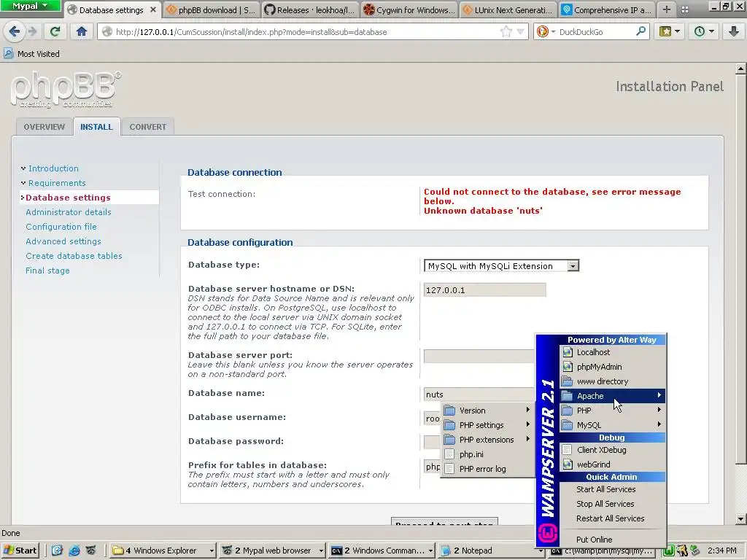The height and width of the screenshot is (560, 747).
Task: Click the browser Forward arrow button
Action: click(x=32, y=32)
